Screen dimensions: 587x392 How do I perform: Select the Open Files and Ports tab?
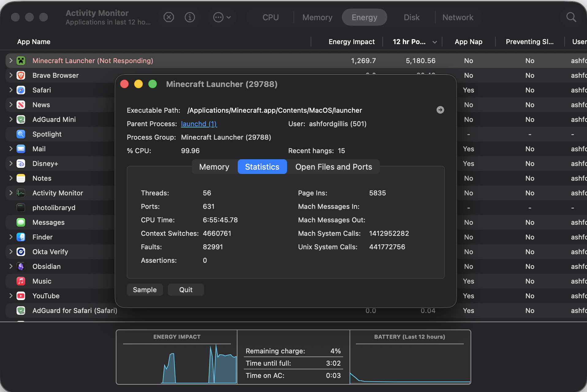coord(334,167)
